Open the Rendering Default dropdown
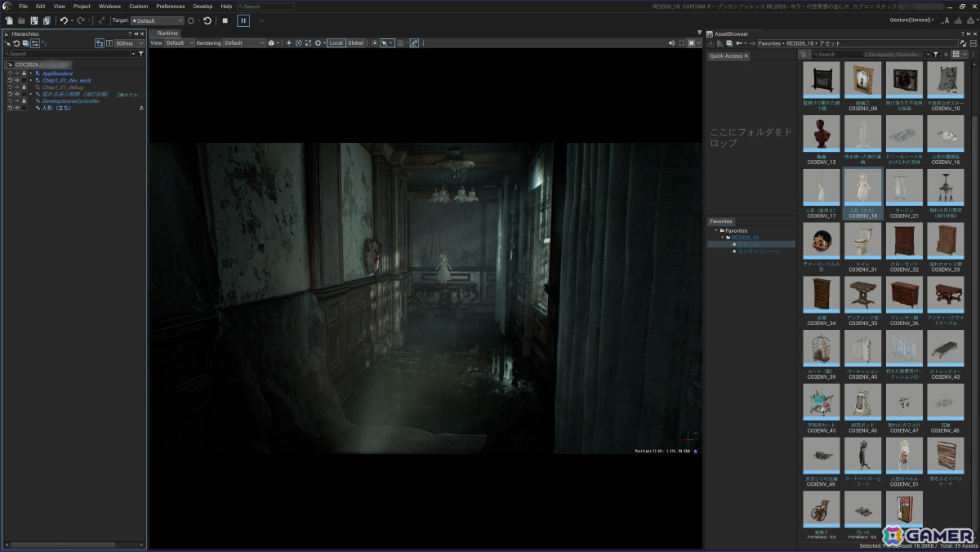Viewport: 980px width, 552px height. 244,43
